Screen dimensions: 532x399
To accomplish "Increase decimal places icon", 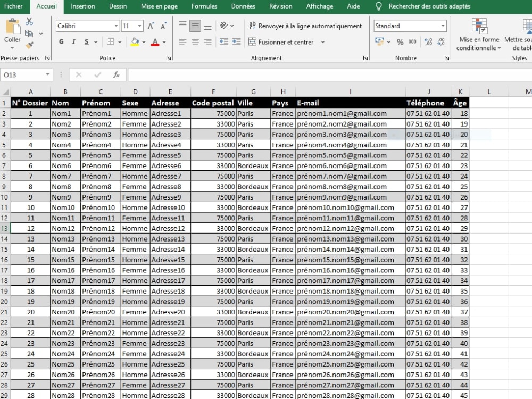I will [428, 41].
